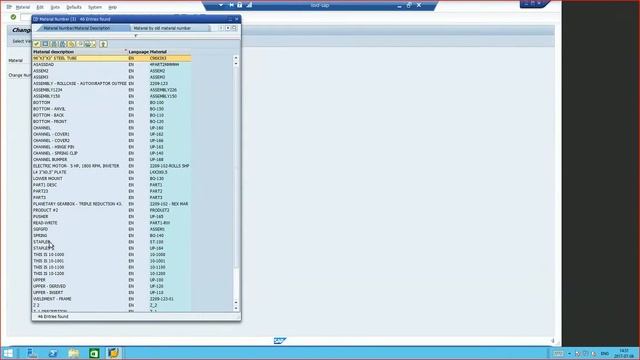Select the BOTTOM - ANVIL row

112,109
